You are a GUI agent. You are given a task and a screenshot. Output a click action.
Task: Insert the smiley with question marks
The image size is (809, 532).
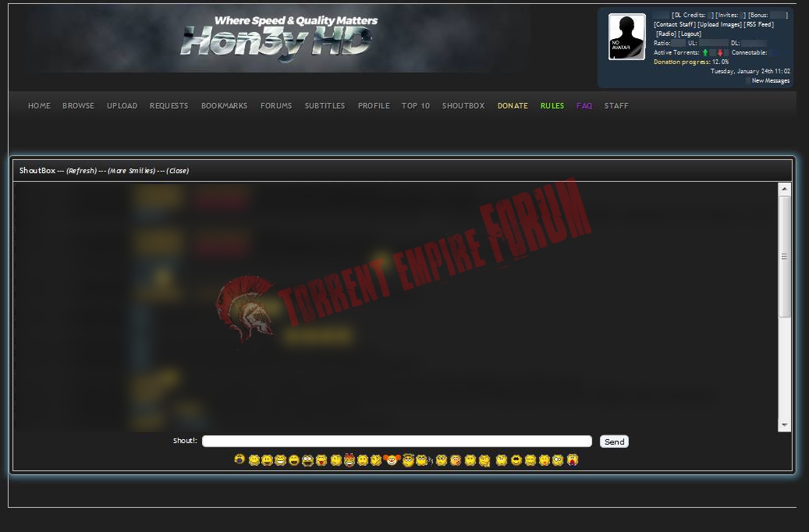click(423, 459)
